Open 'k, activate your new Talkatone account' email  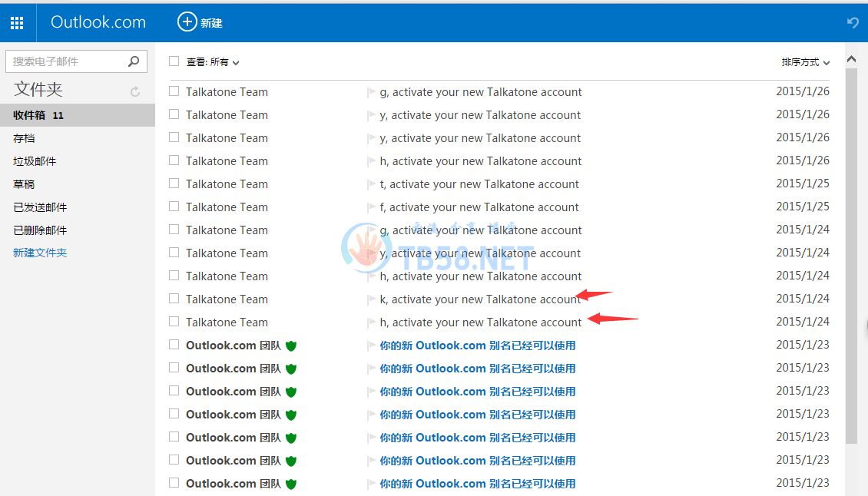click(x=481, y=299)
